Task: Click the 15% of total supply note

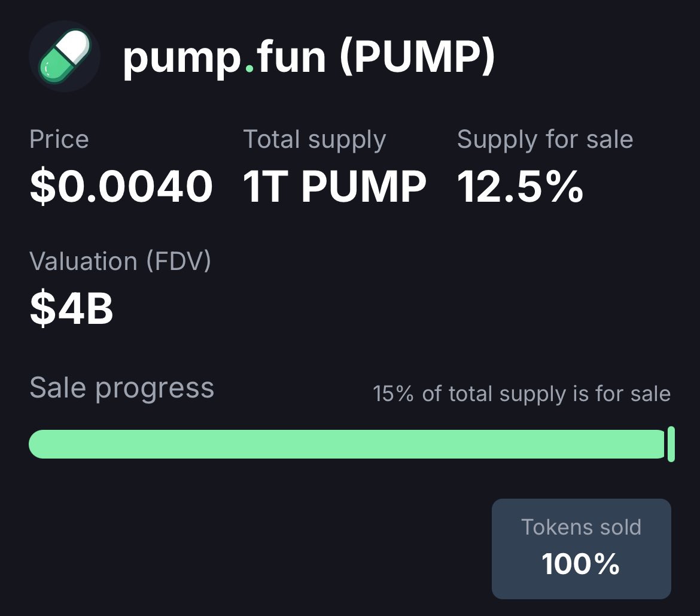Action: click(x=522, y=394)
